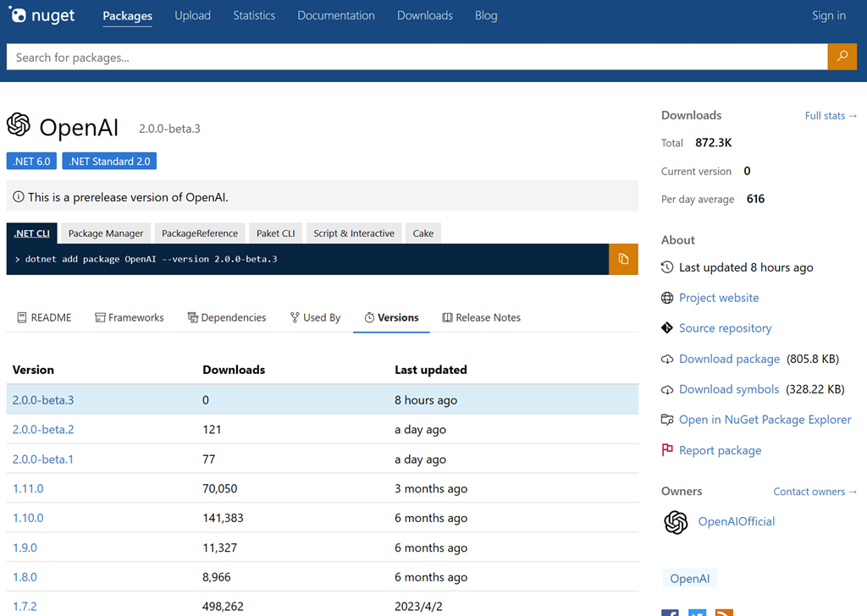Click Sign in at top right
867x616 pixels.
click(x=828, y=15)
